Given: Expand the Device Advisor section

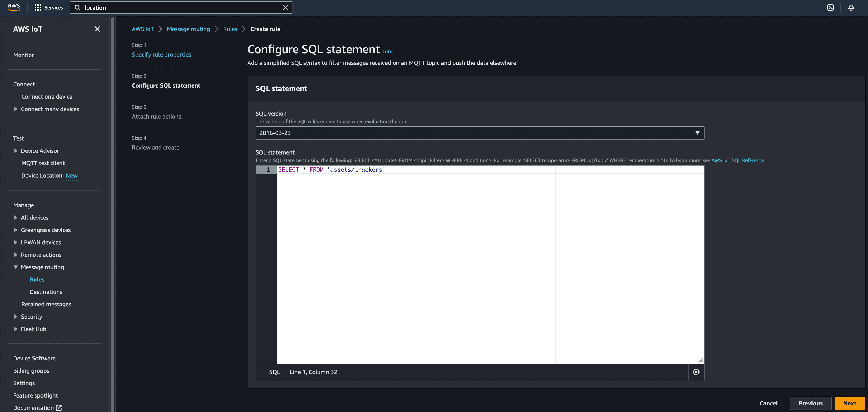Looking at the screenshot, I should (16, 151).
